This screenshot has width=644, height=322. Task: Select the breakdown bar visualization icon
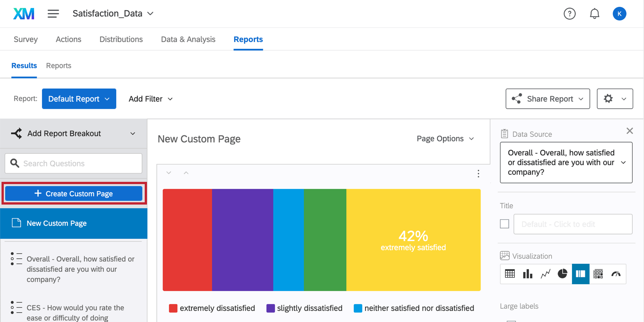tap(580, 274)
